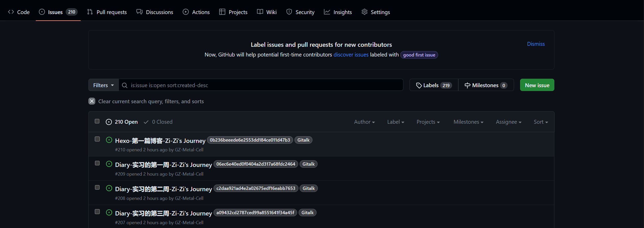644x228 pixels.
Task: Click the Milestones signpost icon
Action: pos(467,85)
